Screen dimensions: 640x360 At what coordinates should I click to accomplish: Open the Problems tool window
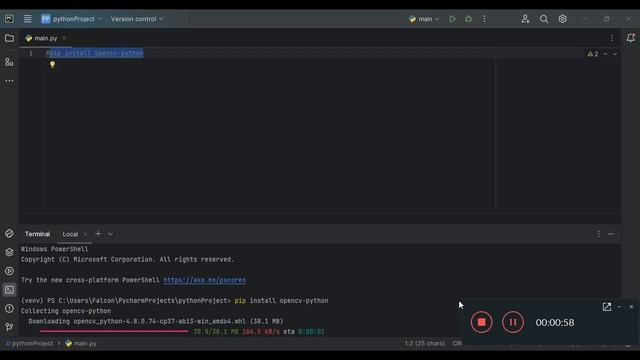9,309
